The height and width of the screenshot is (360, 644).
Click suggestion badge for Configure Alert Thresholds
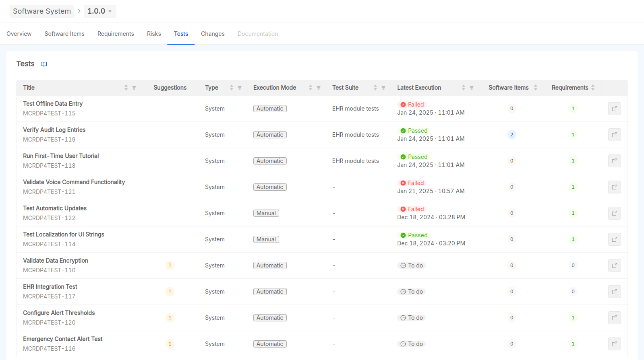click(x=170, y=318)
